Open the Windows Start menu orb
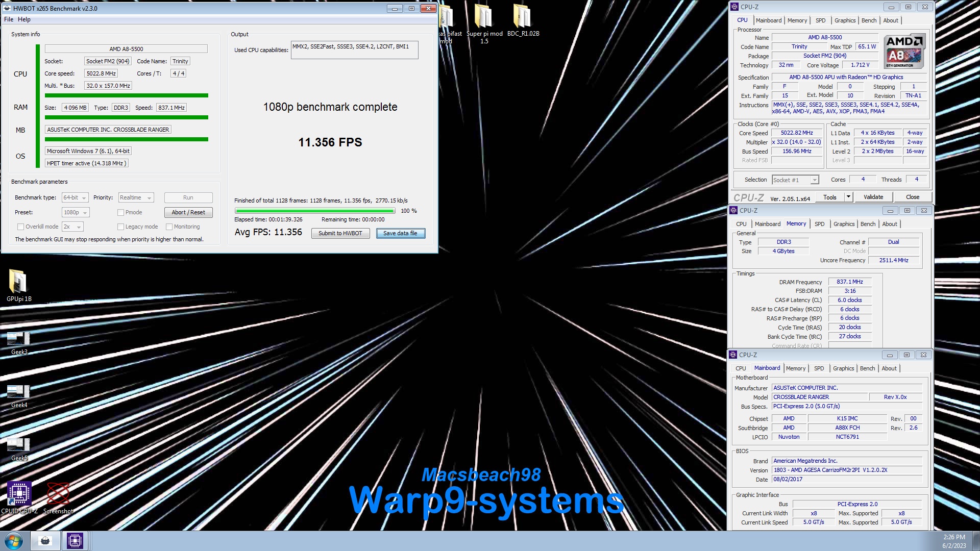The height and width of the screenshot is (551, 980). 14,541
